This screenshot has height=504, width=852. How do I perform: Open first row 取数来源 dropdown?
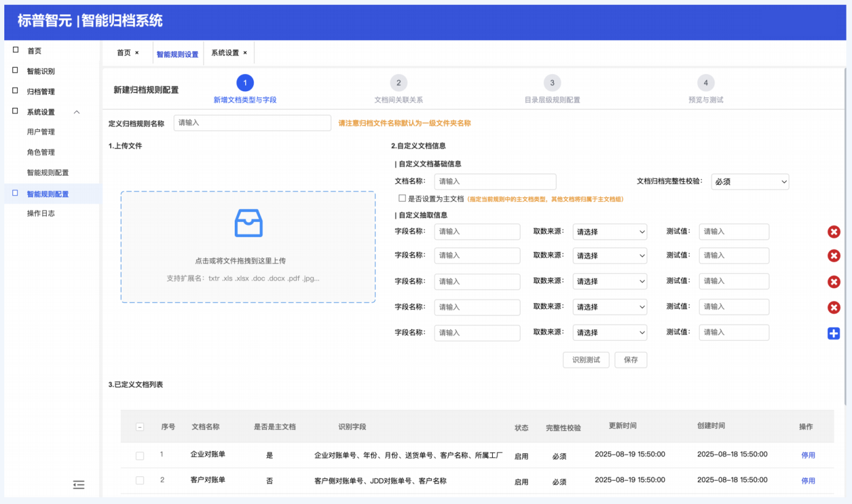pos(609,232)
